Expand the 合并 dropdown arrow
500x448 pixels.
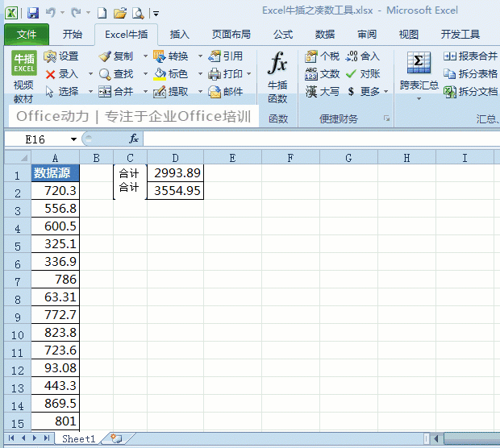point(145,92)
